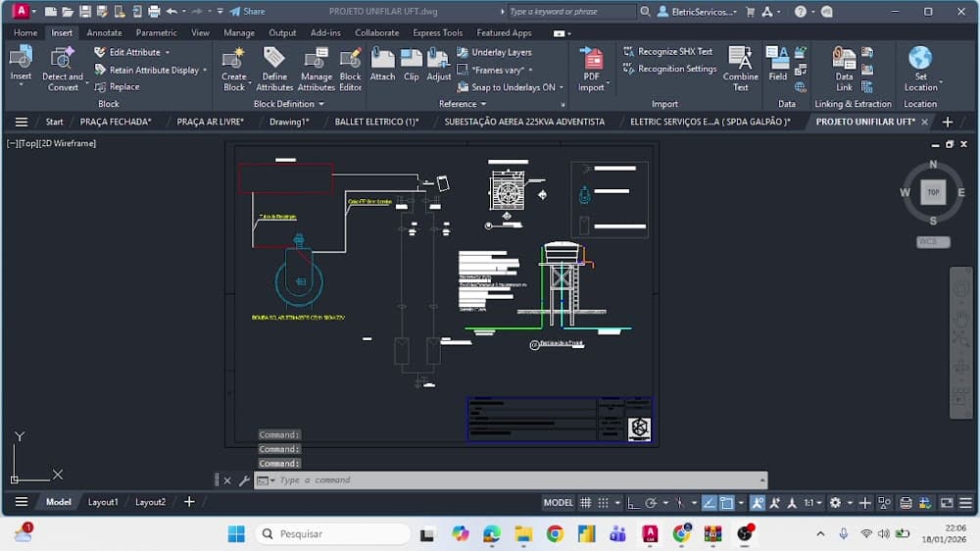Click the TOP face of the ViewCube

pos(933,192)
